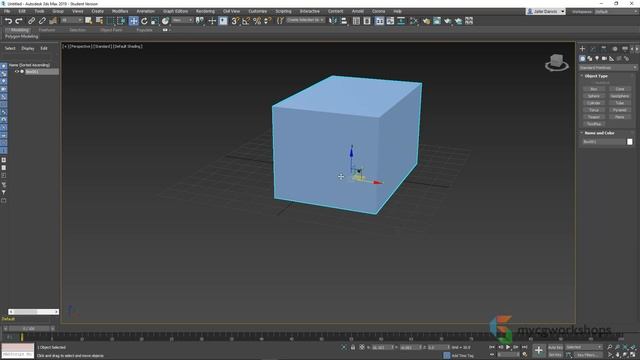Switch to the Hierarchy command panel tab

tap(604, 49)
